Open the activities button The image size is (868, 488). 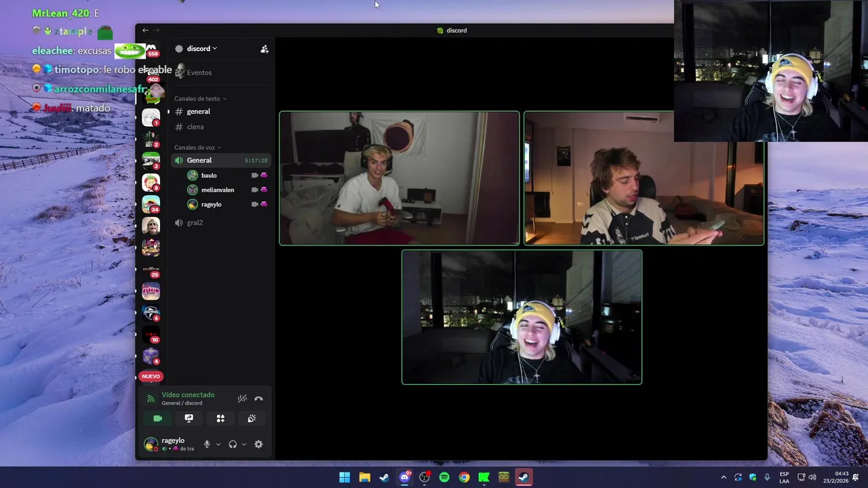pos(220,419)
